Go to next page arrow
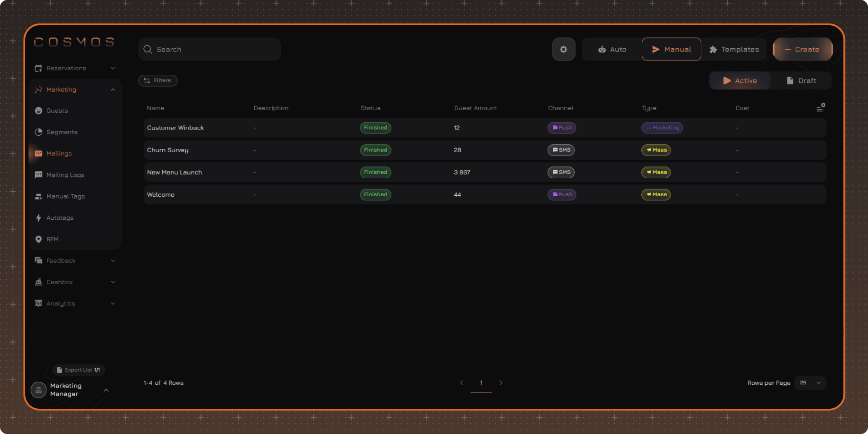868x434 pixels. [x=501, y=383]
